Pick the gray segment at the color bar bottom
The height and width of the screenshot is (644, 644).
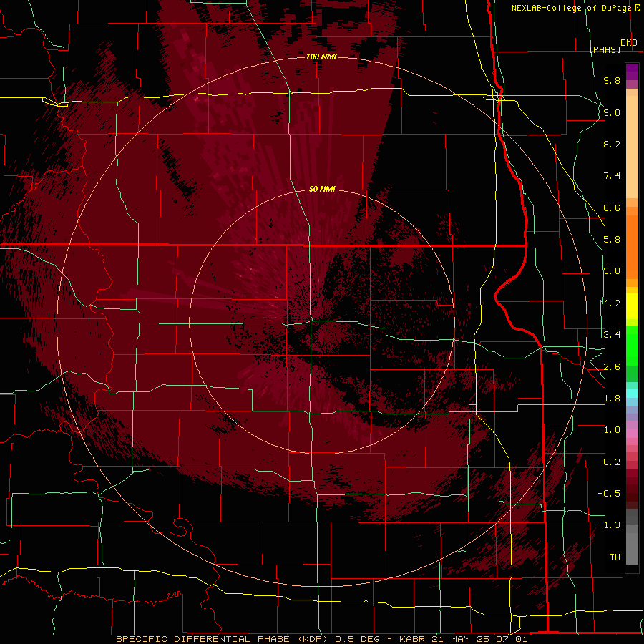[632, 548]
